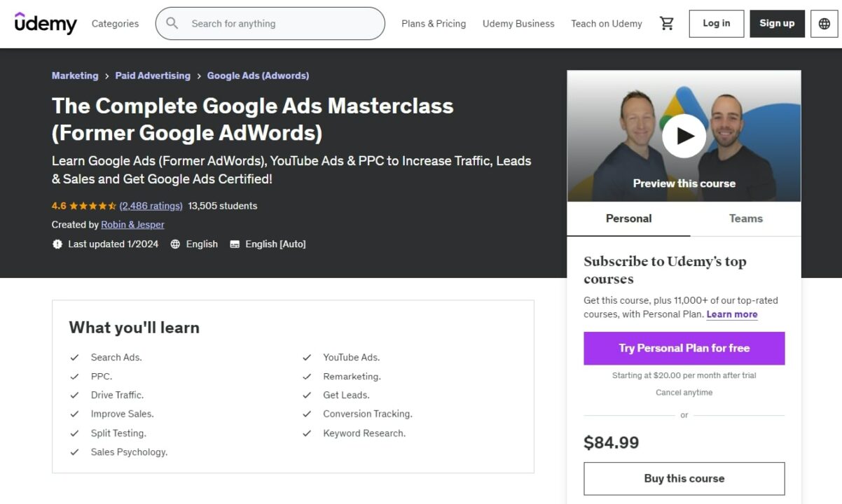Click Subscribe to Udemy's top courses heading

pos(665,270)
